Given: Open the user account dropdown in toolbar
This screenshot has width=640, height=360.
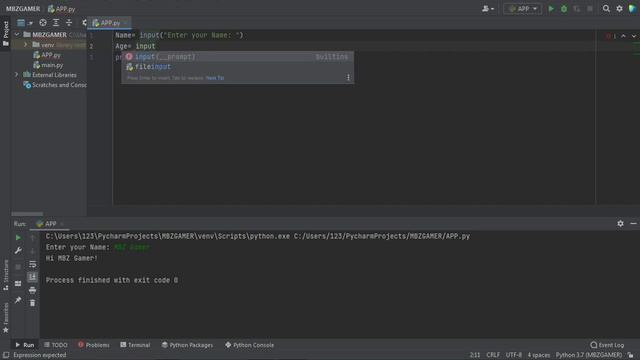Looking at the screenshot, I should click(x=488, y=9).
